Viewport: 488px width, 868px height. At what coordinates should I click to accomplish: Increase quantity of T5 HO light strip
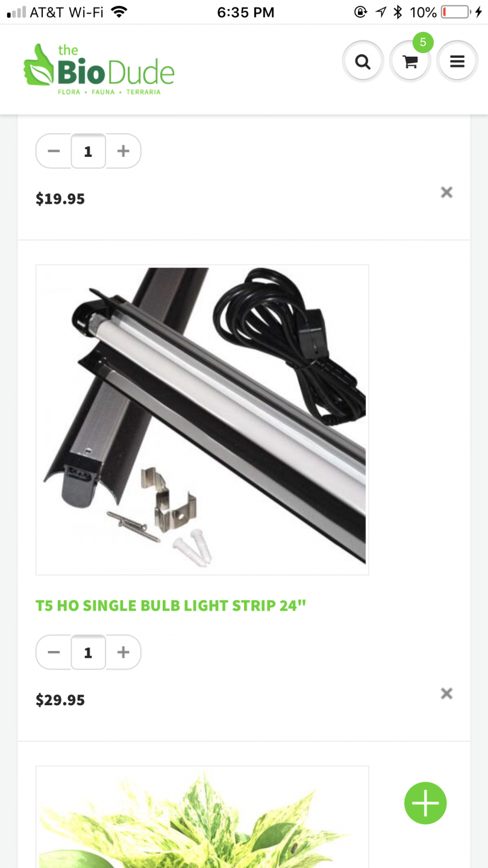[124, 652]
